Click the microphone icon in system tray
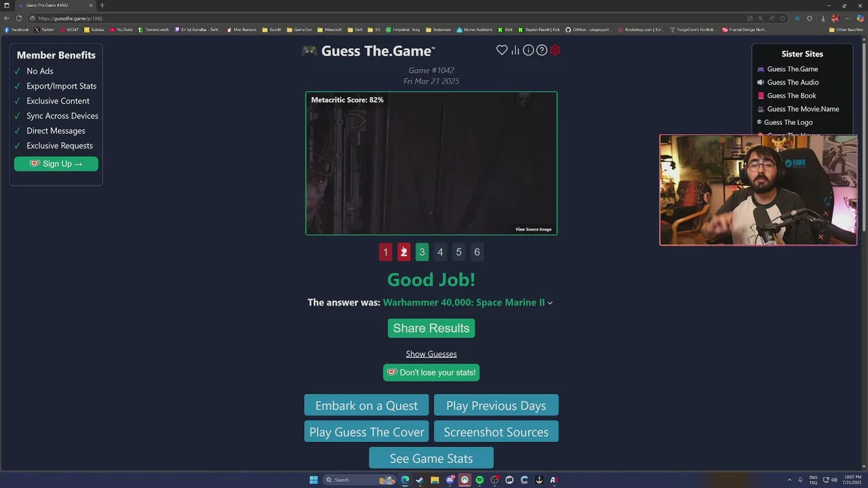 click(800, 480)
